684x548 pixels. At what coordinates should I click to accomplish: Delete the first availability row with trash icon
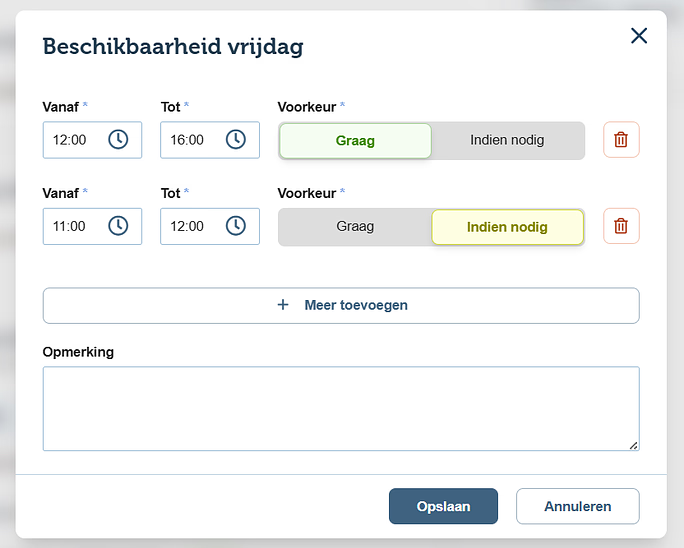[621, 140]
